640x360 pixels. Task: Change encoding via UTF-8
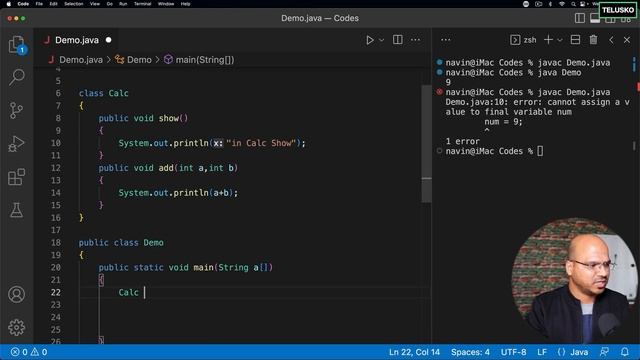[513, 352]
